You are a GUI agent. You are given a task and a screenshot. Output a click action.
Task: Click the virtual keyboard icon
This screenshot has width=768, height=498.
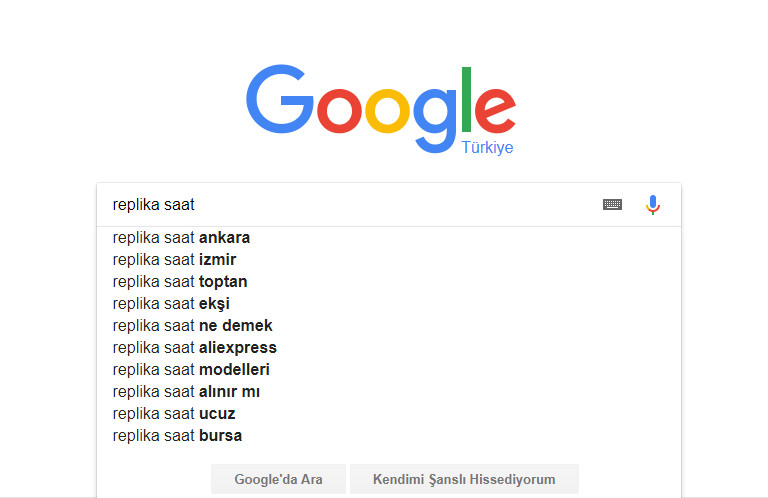(x=612, y=205)
